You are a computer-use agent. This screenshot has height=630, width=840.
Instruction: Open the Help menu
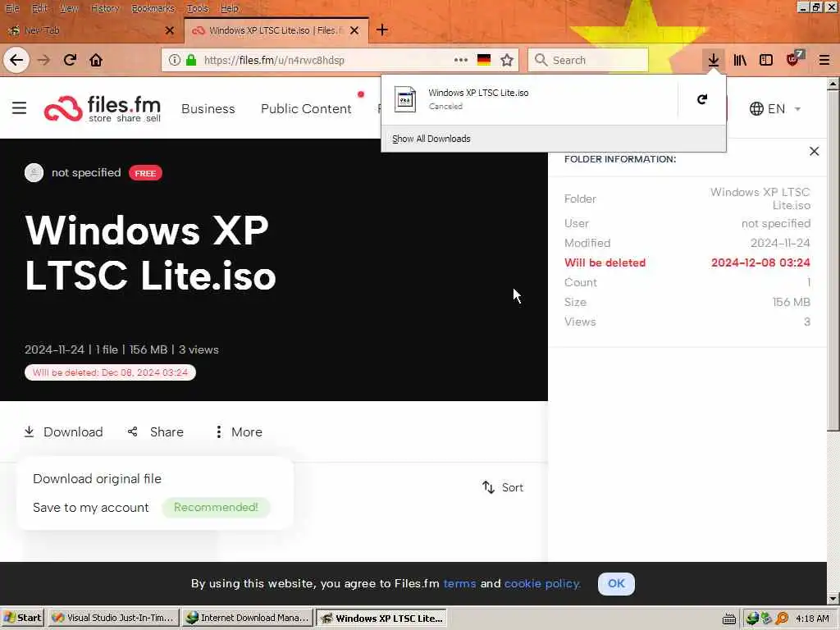click(x=230, y=8)
